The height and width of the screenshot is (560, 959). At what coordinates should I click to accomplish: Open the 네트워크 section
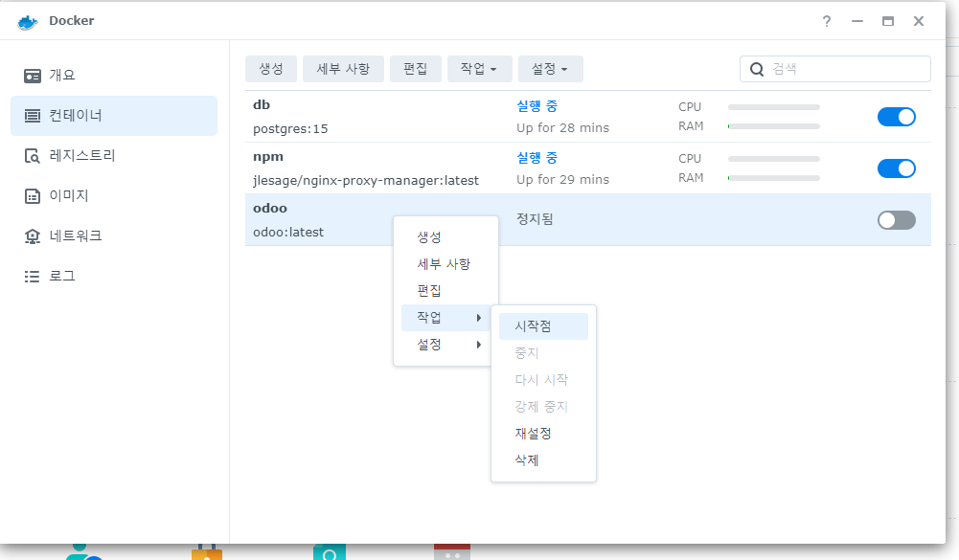pos(114,236)
